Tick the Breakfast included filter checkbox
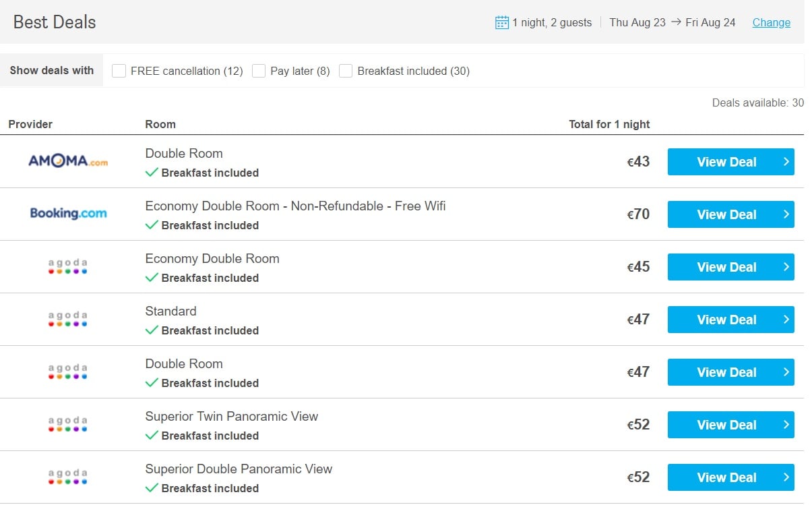Viewport: 812px width, 505px height. tap(346, 71)
